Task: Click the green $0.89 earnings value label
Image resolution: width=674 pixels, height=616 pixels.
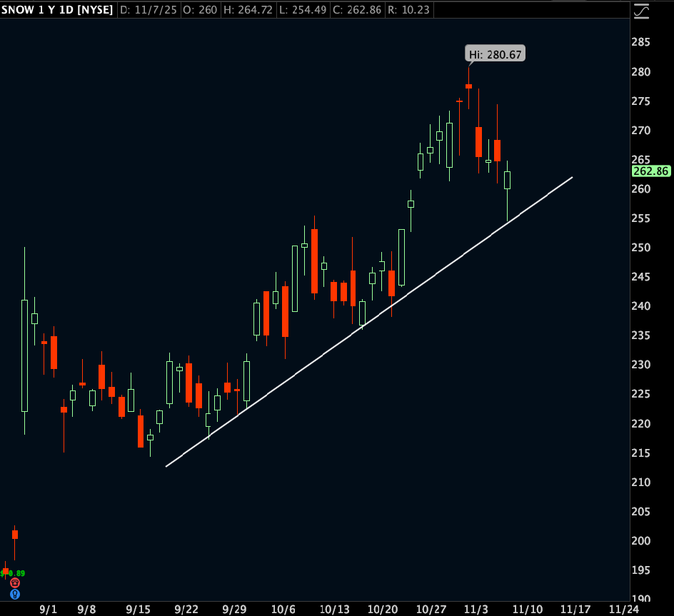Action: click(x=14, y=573)
